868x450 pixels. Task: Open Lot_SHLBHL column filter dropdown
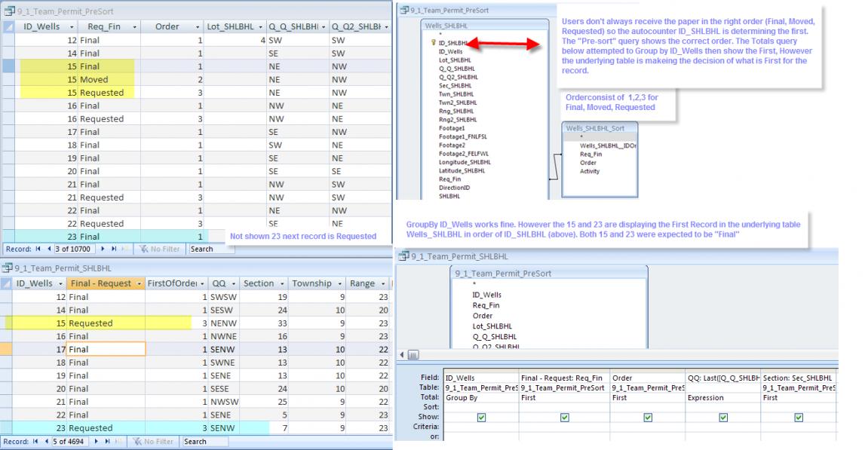(x=260, y=26)
